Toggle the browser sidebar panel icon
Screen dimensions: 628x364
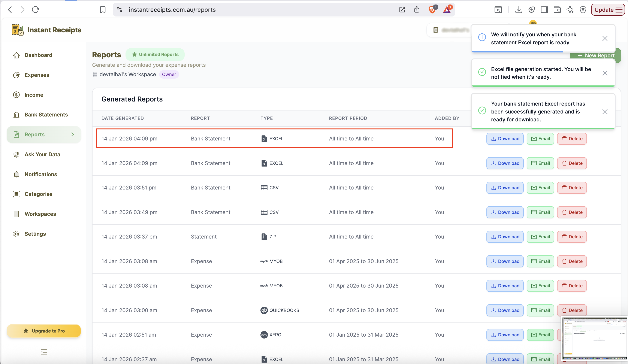coord(544,10)
